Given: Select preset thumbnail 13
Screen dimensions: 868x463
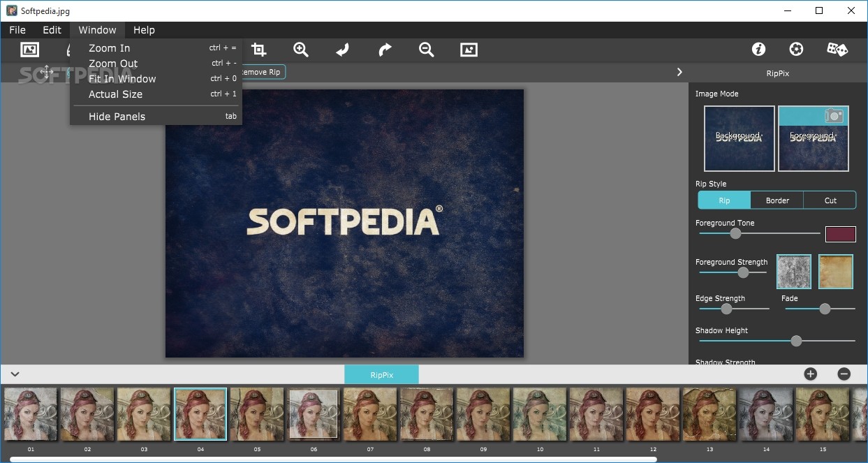Looking at the screenshot, I should click(x=709, y=414).
